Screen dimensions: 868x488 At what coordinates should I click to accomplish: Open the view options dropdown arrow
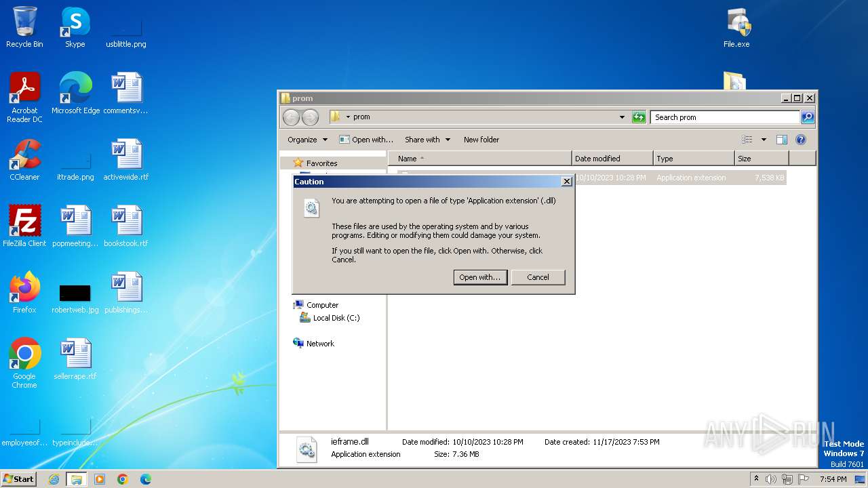(764, 140)
